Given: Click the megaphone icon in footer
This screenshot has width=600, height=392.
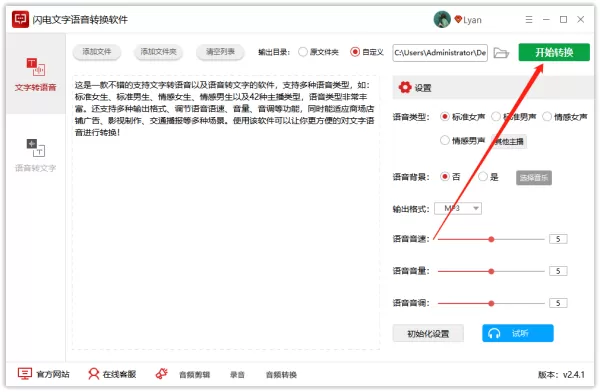Looking at the screenshot, I should [x=162, y=373].
